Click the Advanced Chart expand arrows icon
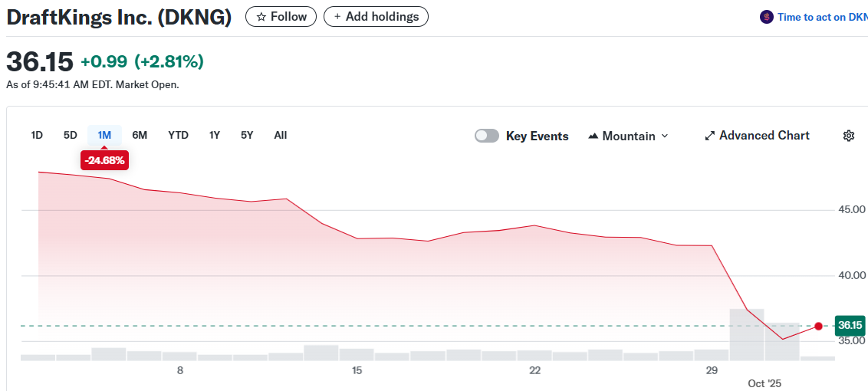Image resolution: width=868 pixels, height=391 pixels. click(709, 136)
